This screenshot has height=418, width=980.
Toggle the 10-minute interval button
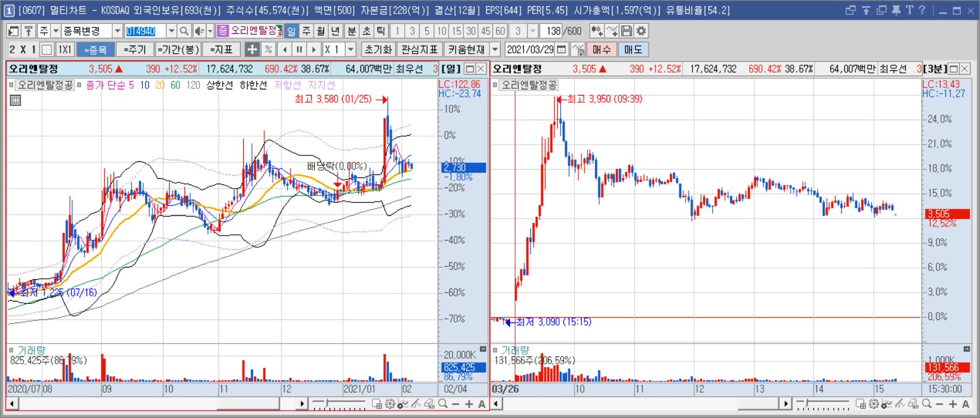[442, 31]
